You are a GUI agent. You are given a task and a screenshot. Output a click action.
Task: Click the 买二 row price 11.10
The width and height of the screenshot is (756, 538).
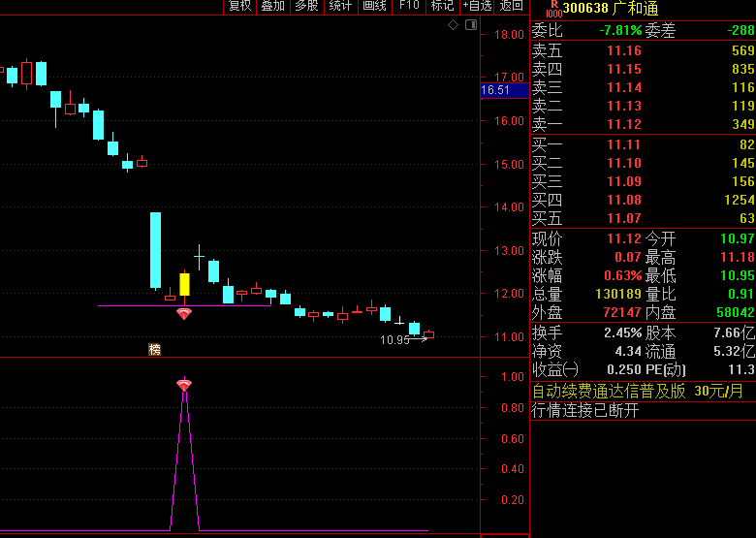[x=624, y=163]
